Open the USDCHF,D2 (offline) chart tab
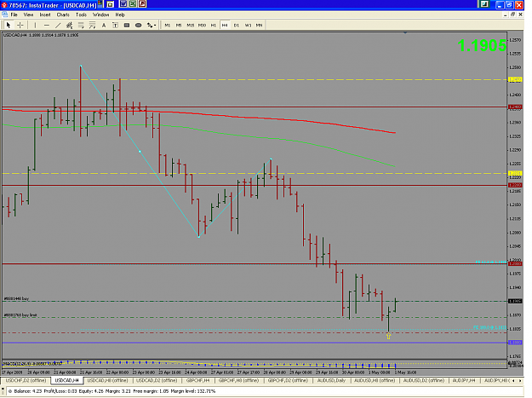This screenshot has height=398, width=532. 26,380
